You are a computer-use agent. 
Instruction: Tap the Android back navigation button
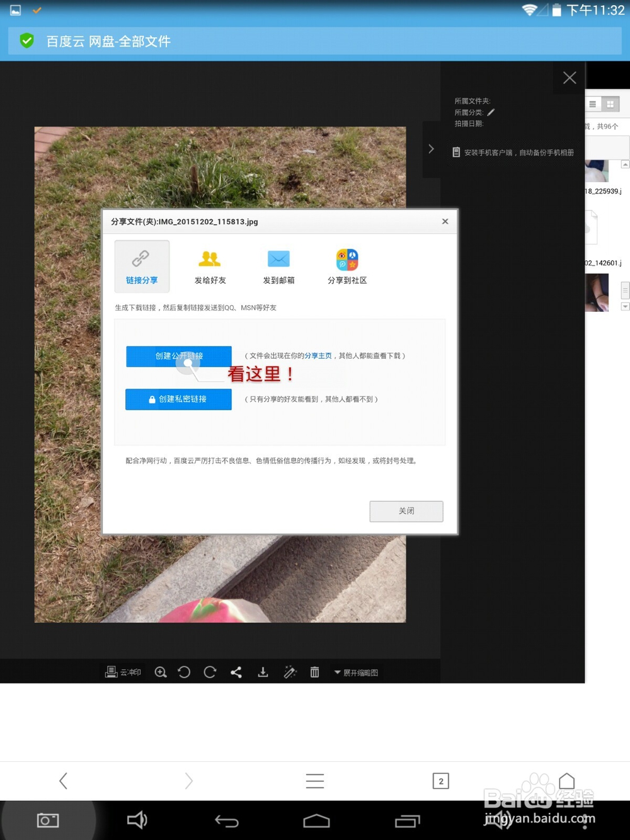point(227,820)
